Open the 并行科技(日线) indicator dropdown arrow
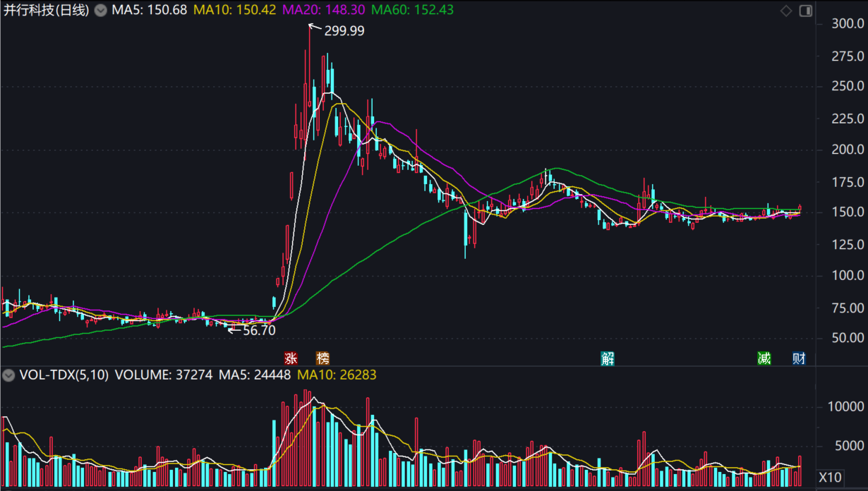 (x=100, y=11)
